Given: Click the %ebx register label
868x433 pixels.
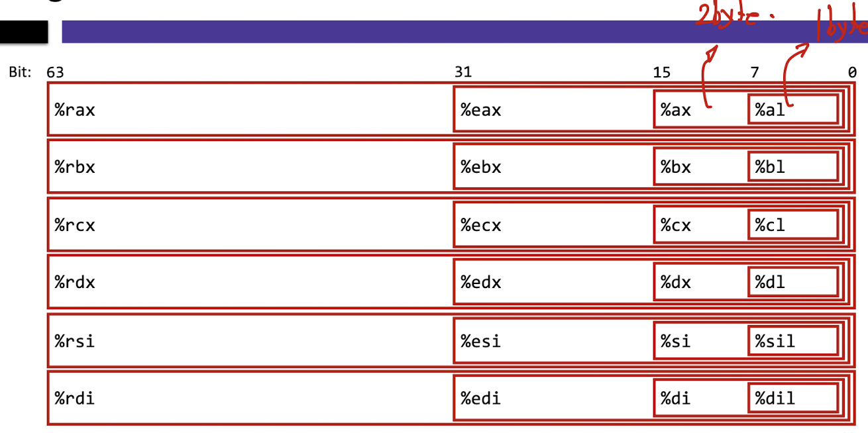Looking at the screenshot, I should [481, 168].
